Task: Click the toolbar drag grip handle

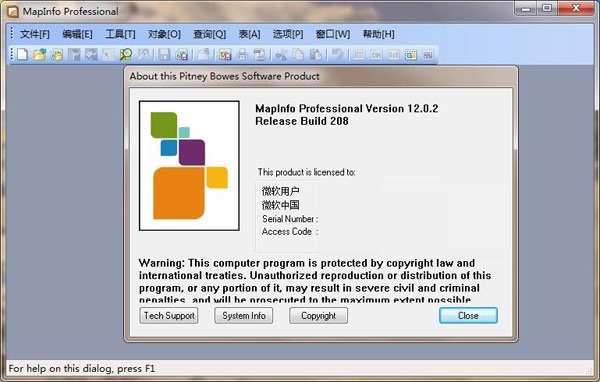Action: (12, 54)
